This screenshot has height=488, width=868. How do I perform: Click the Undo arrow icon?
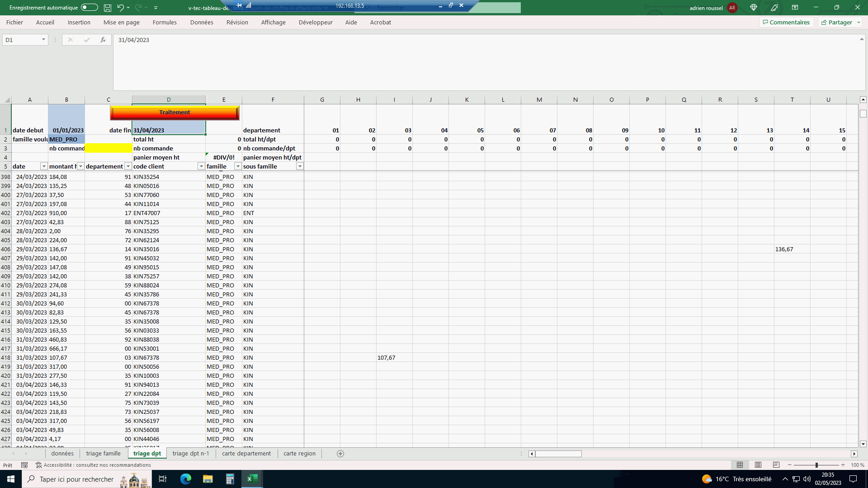[x=120, y=8]
